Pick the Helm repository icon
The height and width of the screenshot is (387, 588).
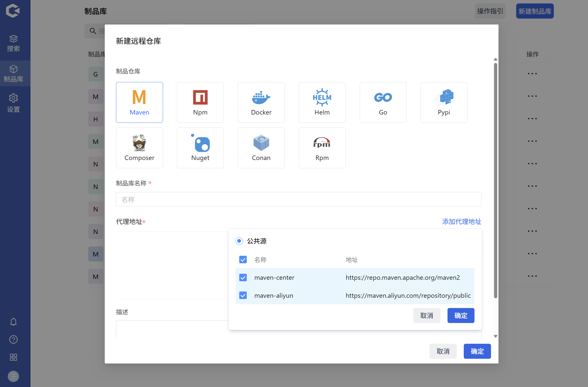(x=322, y=97)
